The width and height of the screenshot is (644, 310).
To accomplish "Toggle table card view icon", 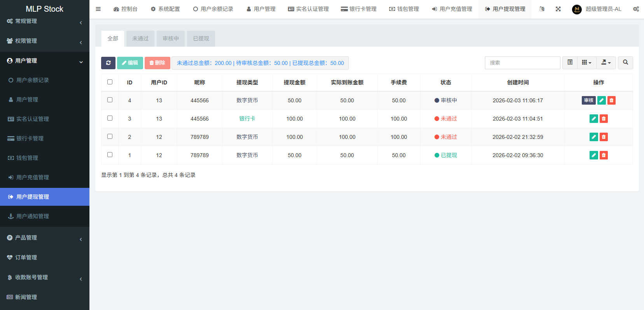I will 570,63.
